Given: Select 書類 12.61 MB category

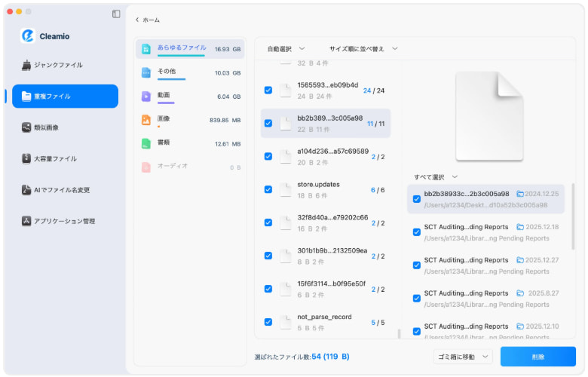Looking at the screenshot, I should [190, 144].
